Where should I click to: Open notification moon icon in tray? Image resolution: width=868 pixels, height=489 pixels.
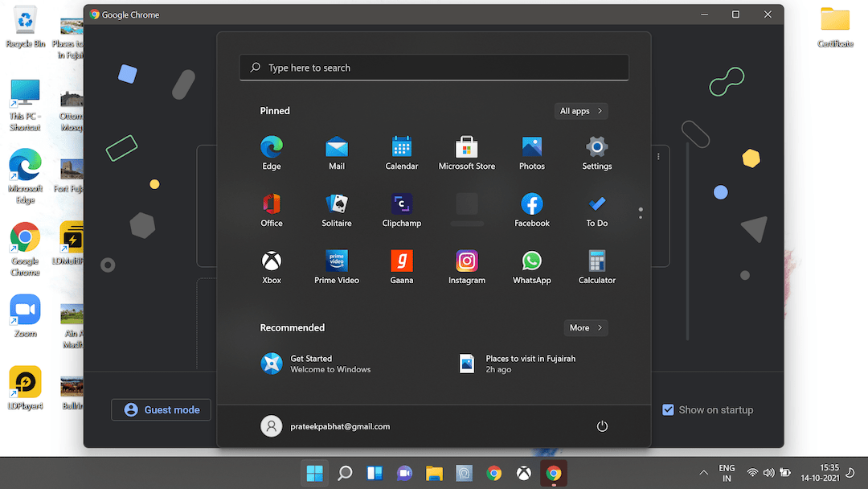coord(851,473)
